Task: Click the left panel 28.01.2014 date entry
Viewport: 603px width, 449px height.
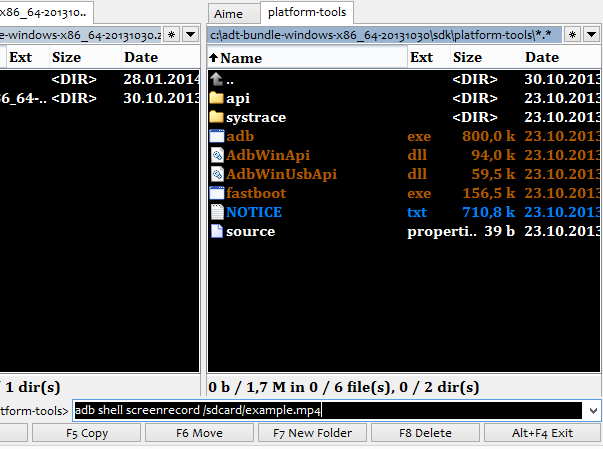Action: (162, 79)
